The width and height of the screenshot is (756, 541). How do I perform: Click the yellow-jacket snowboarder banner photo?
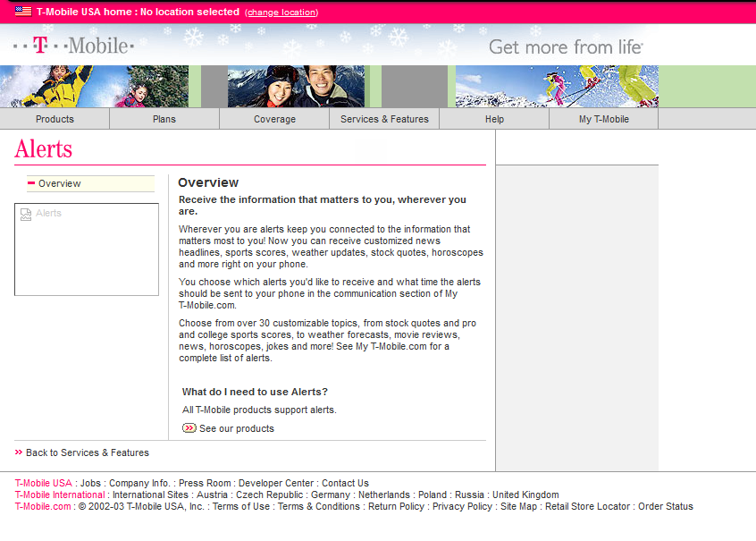pyautogui.click(x=95, y=87)
